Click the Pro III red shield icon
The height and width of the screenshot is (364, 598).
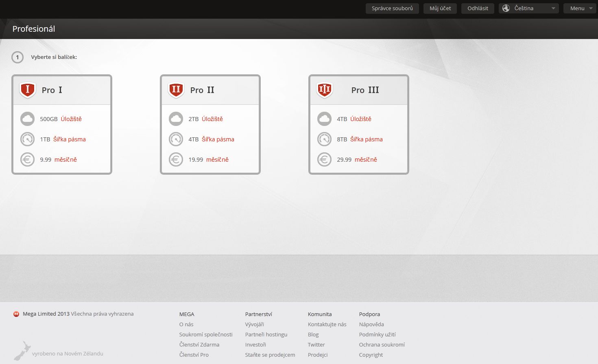pos(325,90)
